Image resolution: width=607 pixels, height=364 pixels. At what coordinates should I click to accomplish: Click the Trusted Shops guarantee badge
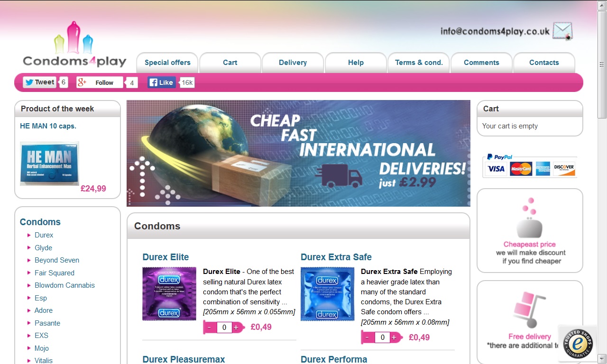click(x=578, y=344)
